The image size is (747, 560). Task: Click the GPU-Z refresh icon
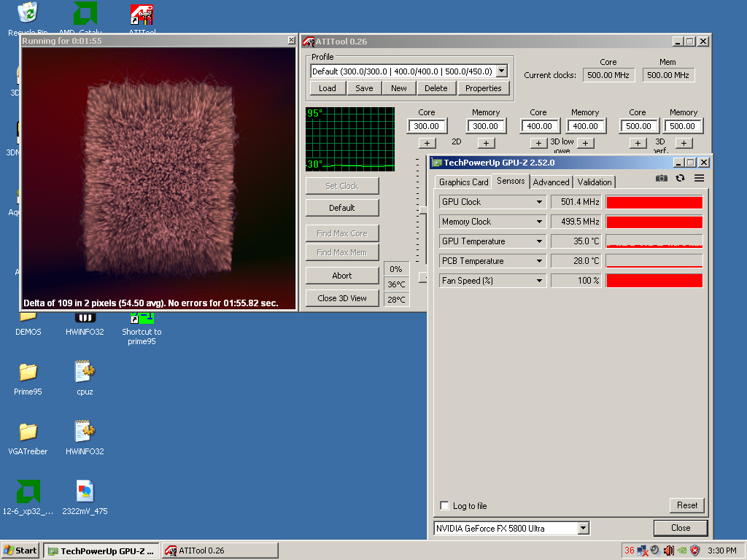pos(681,178)
